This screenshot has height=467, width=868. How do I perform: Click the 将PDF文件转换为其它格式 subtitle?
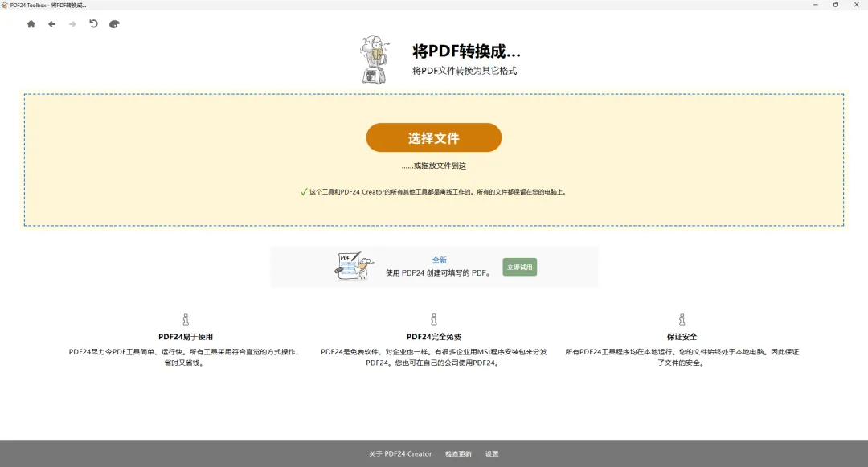coord(465,71)
